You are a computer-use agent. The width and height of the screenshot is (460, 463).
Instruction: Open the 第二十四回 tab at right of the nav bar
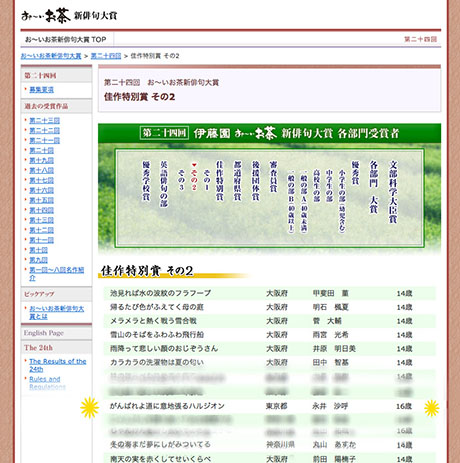coord(420,39)
